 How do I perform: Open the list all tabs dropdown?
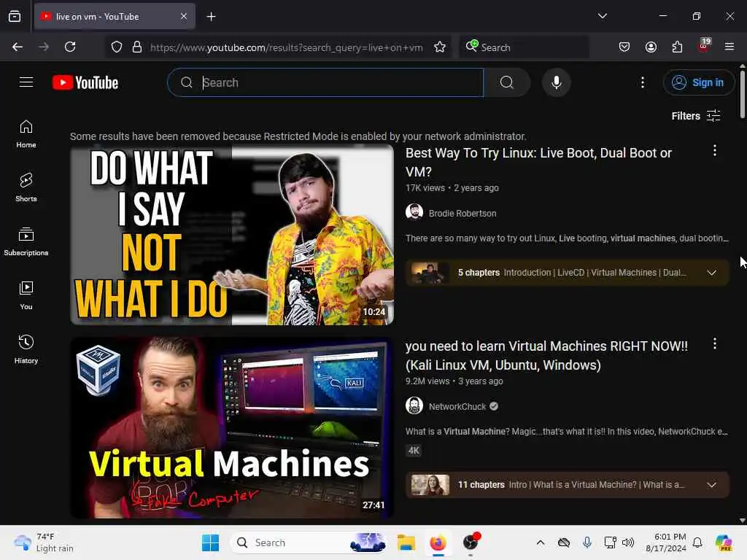tap(602, 16)
